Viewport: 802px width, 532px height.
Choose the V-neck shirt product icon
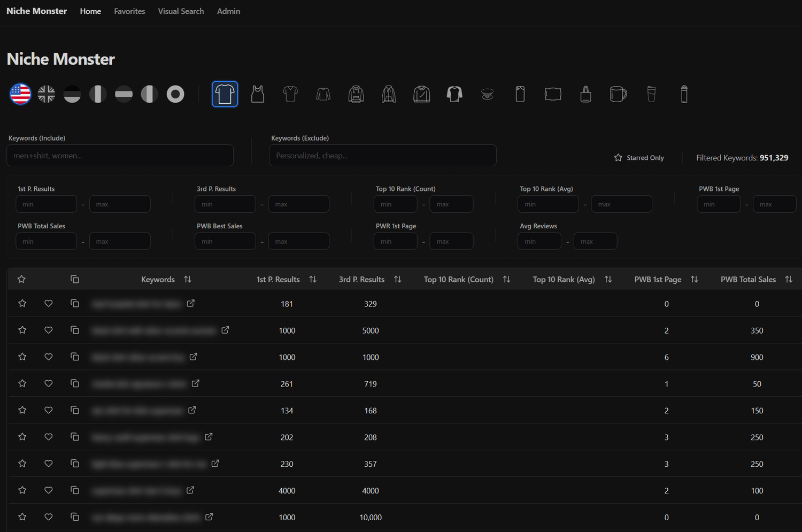(290, 94)
